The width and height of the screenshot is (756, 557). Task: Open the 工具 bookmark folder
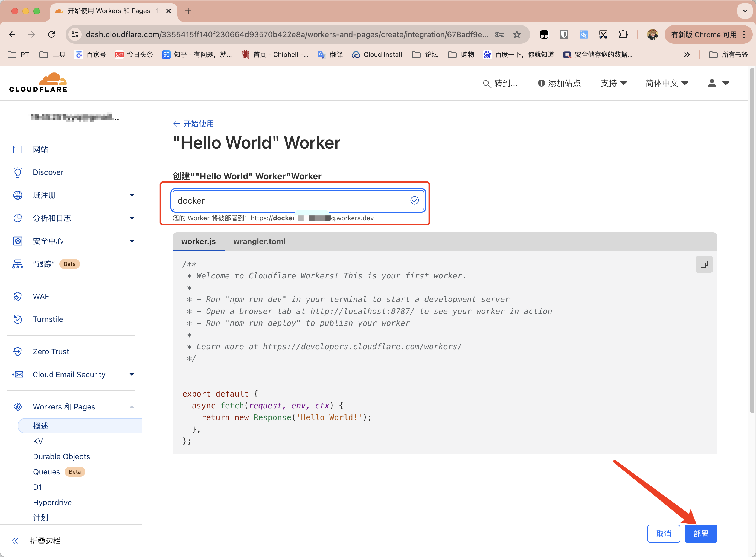(52, 55)
